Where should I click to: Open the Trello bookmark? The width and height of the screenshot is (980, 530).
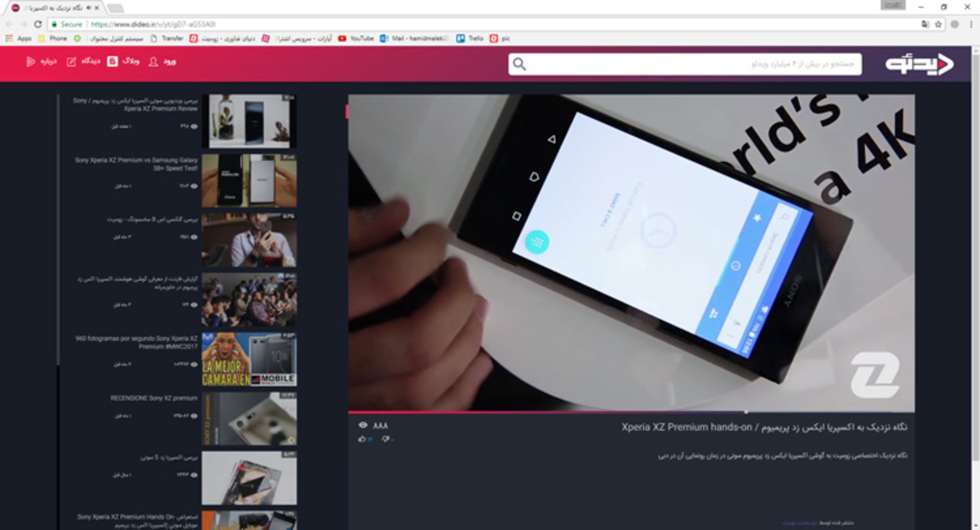(x=470, y=38)
